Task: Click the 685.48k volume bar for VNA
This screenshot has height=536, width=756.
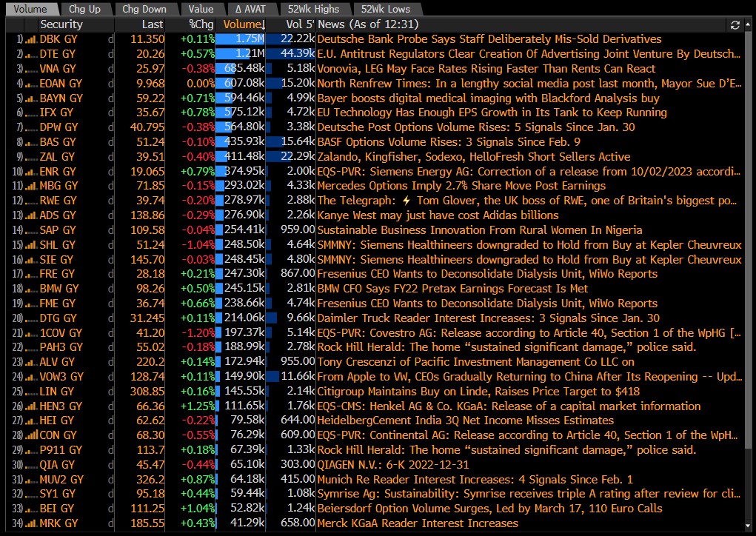Action: 240,69
